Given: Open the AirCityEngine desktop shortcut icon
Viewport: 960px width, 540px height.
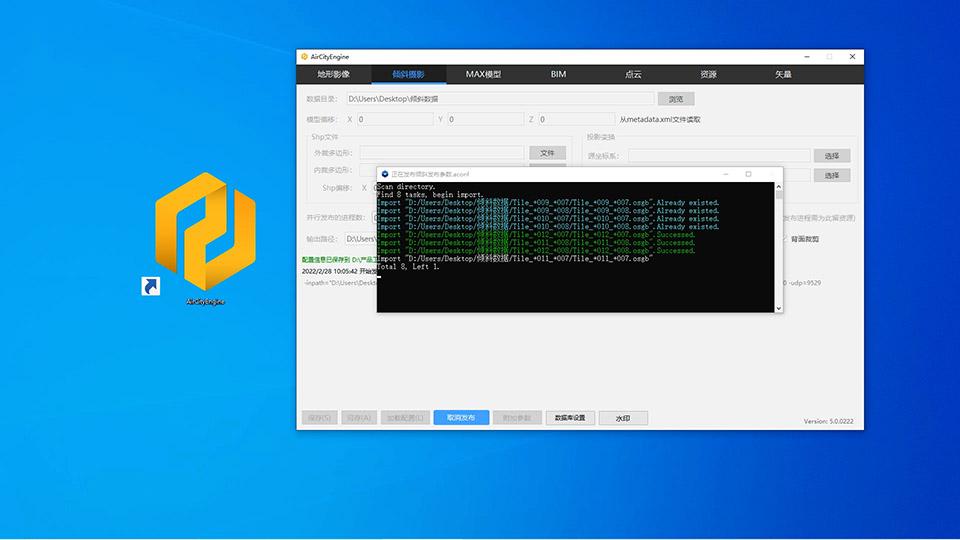Looking at the screenshot, I should [205, 233].
